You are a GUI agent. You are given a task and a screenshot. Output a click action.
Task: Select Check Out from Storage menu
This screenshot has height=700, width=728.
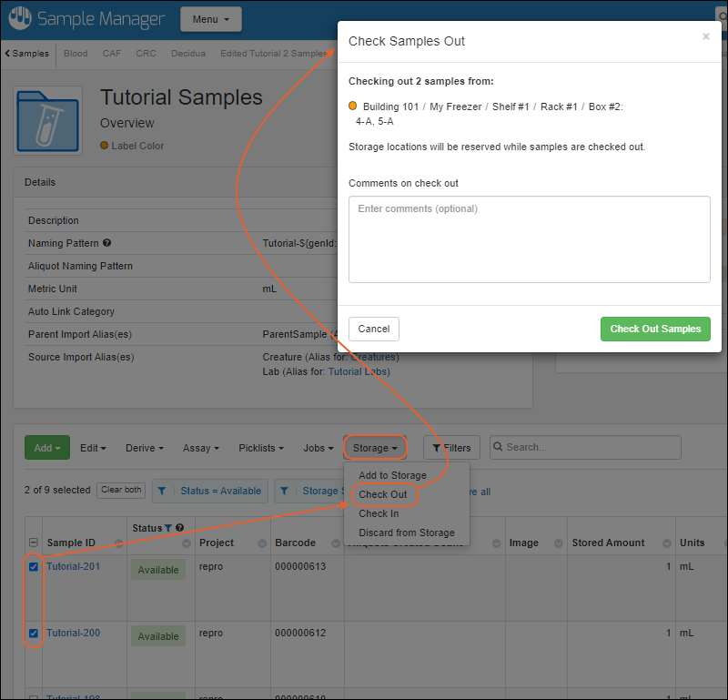click(383, 494)
